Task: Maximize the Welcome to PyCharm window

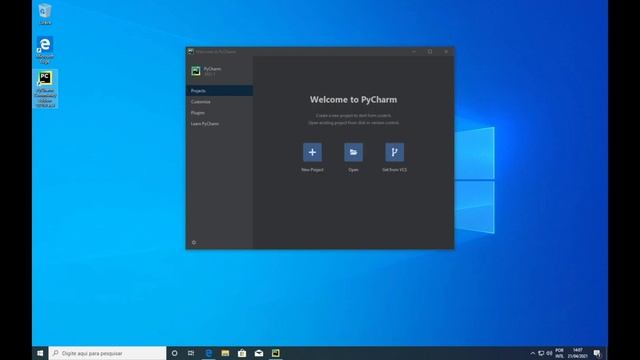Action: coord(430,52)
